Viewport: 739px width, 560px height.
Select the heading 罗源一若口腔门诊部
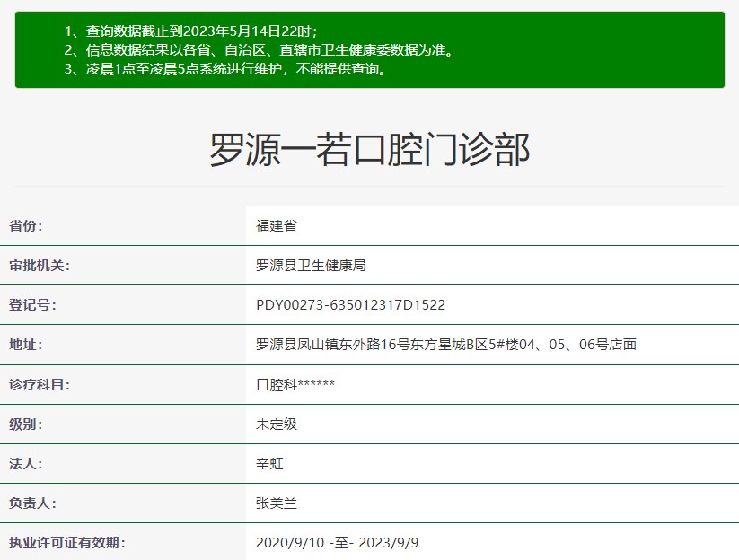(370, 149)
